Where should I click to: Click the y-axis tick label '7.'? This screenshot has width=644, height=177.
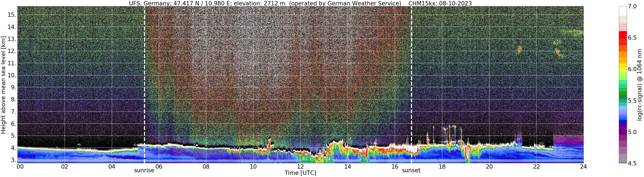click(14, 112)
